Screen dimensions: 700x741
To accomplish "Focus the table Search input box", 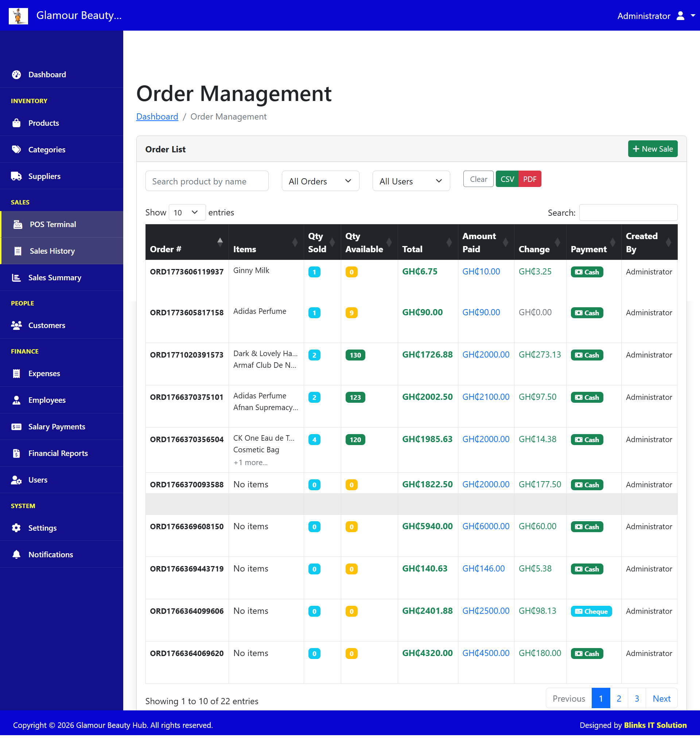I will click(628, 212).
